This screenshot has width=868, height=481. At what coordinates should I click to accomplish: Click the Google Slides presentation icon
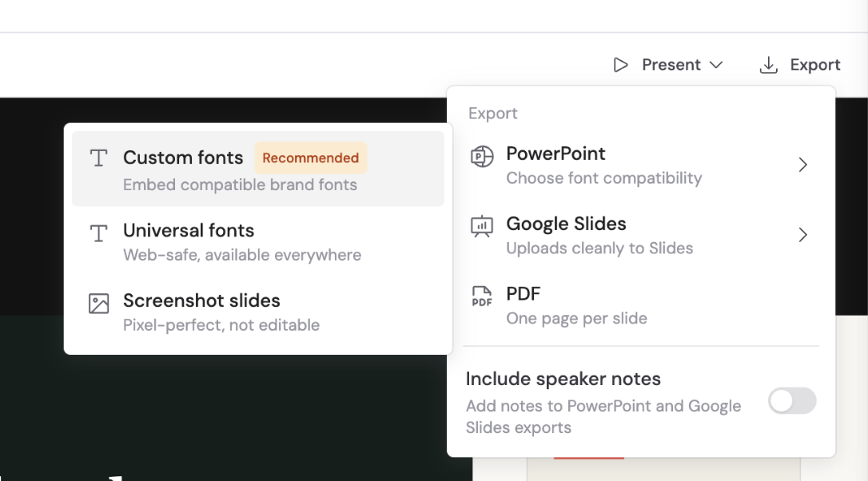pos(482,226)
